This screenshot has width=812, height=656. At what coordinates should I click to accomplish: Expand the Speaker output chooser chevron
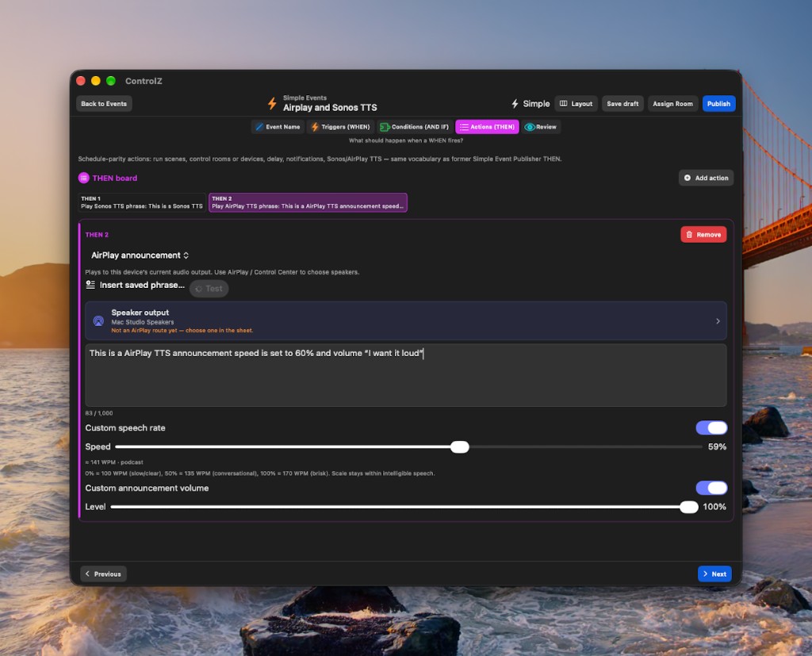point(718,321)
